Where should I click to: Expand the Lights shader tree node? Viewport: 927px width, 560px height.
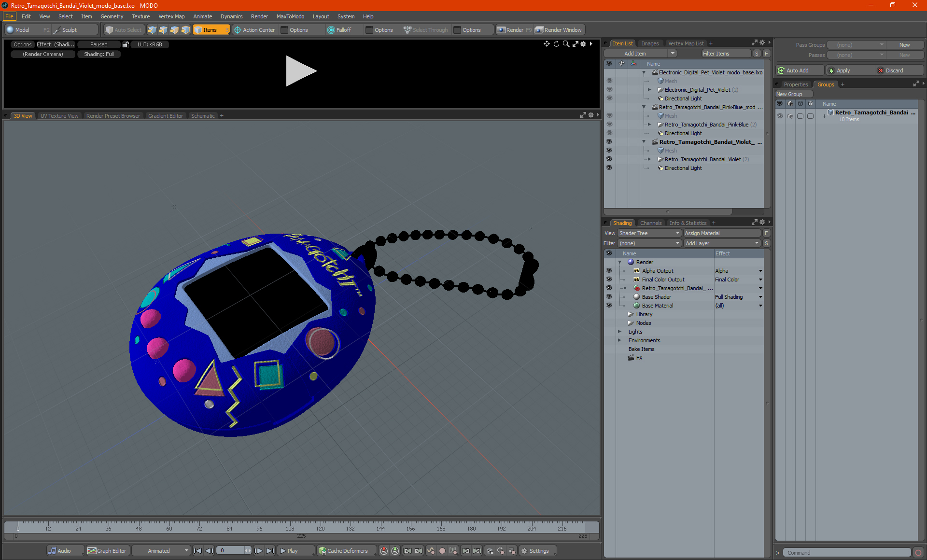[x=619, y=332]
